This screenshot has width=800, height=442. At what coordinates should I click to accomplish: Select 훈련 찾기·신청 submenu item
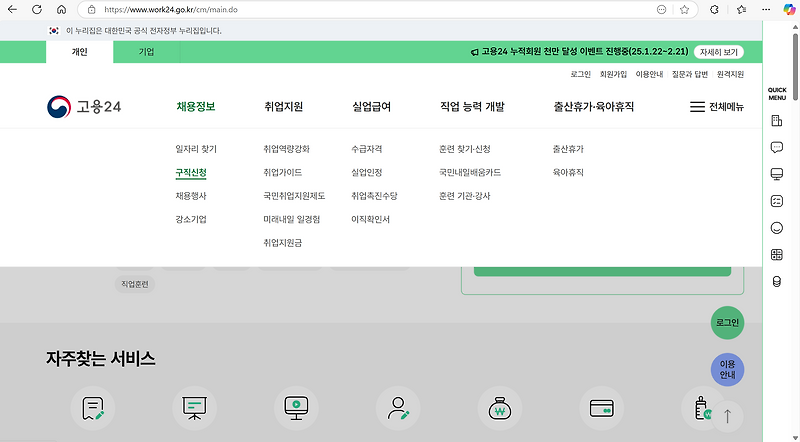click(x=464, y=149)
